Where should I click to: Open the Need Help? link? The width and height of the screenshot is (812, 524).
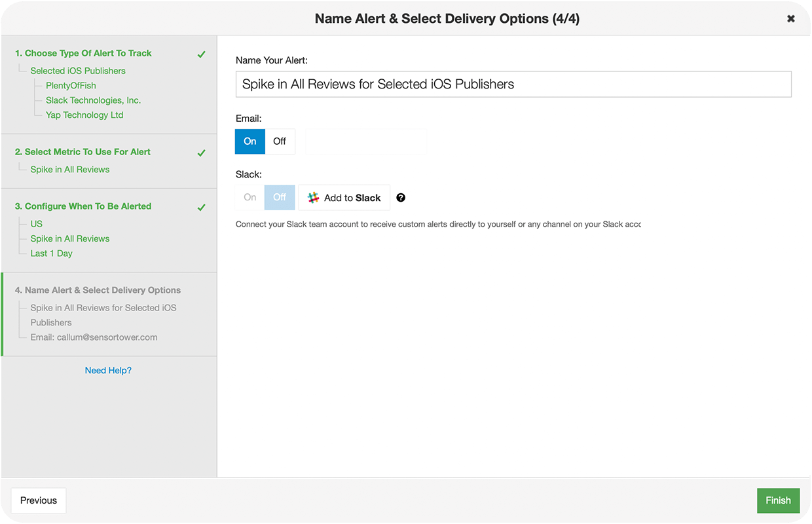[108, 371]
